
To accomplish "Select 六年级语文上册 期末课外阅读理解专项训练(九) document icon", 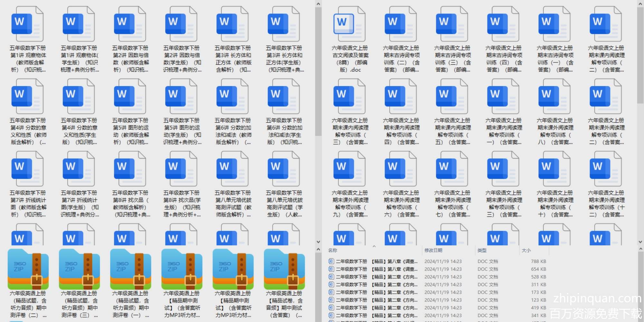I will click(350, 167).
